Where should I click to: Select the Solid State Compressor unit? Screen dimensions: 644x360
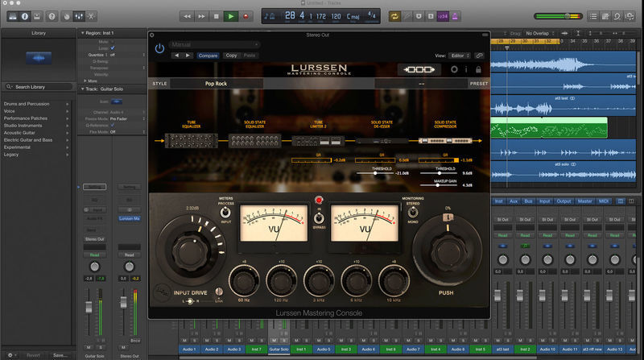(x=445, y=141)
